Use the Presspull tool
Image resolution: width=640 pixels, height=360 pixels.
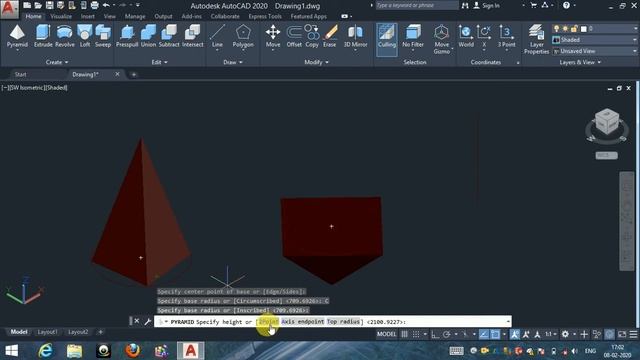(x=127, y=36)
